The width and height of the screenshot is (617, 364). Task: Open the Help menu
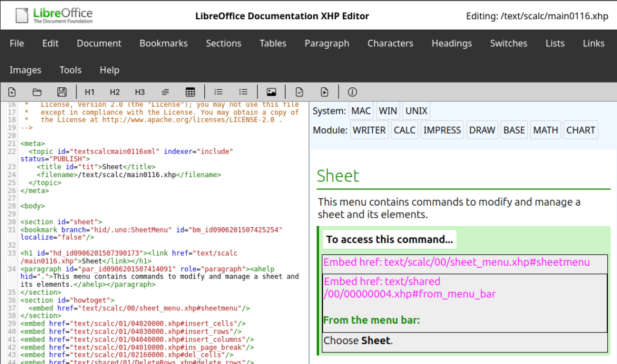[109, 70]
